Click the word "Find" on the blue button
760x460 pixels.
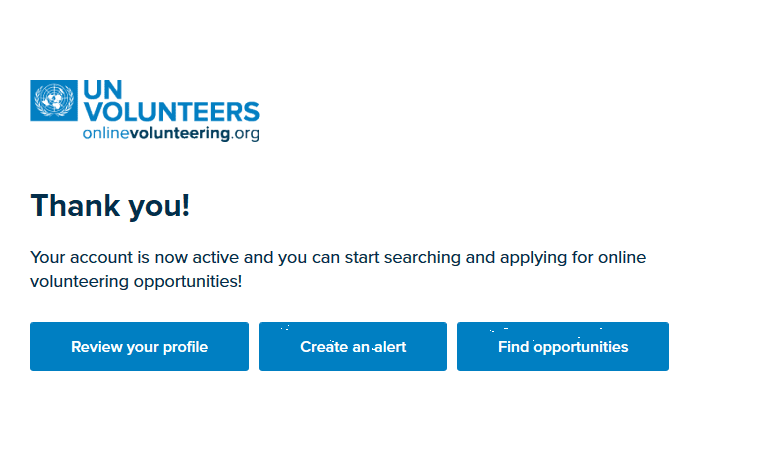(513, 347)
